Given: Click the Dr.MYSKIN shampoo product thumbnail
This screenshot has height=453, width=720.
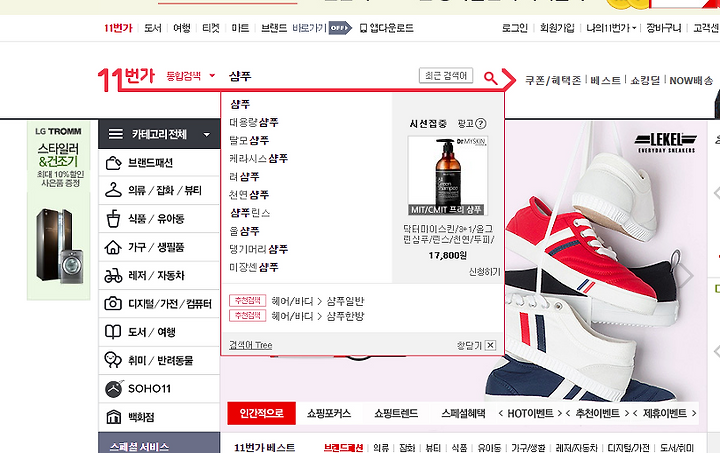Looking at the screenshot, I should pos(447,176).
